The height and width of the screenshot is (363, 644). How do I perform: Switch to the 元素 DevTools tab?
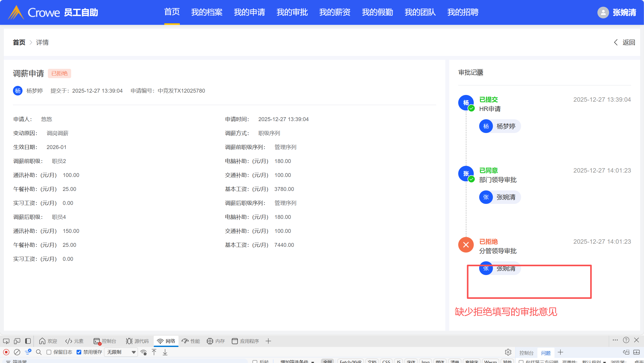tap(75, 341)
